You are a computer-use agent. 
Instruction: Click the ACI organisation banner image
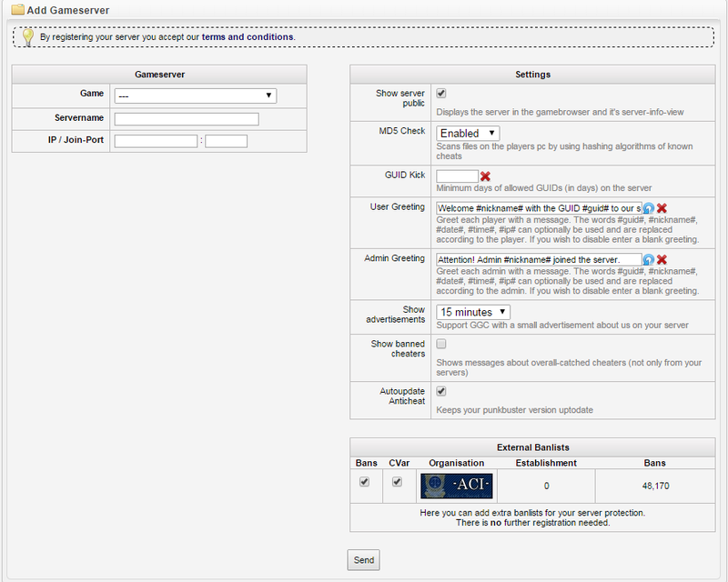click(x=456, y=485)
